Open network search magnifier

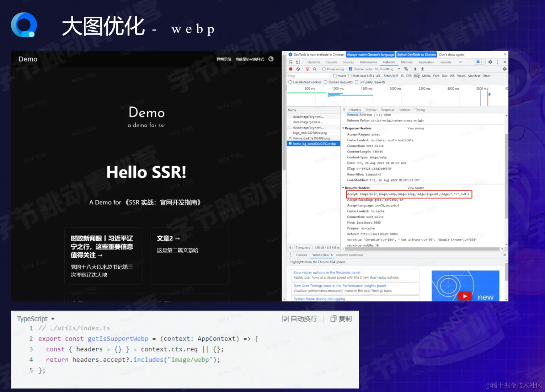(315, 69)
